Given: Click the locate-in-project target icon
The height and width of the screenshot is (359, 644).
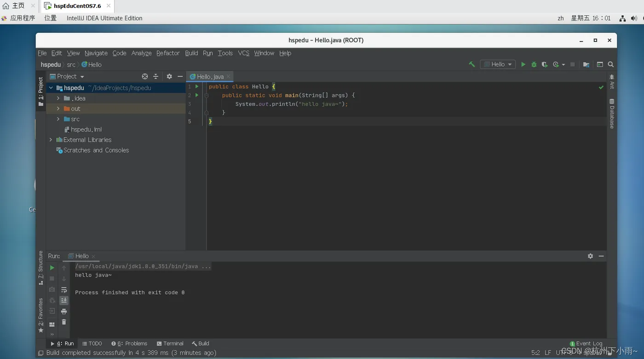Looking at the screenshot, I should coord(145,76).
